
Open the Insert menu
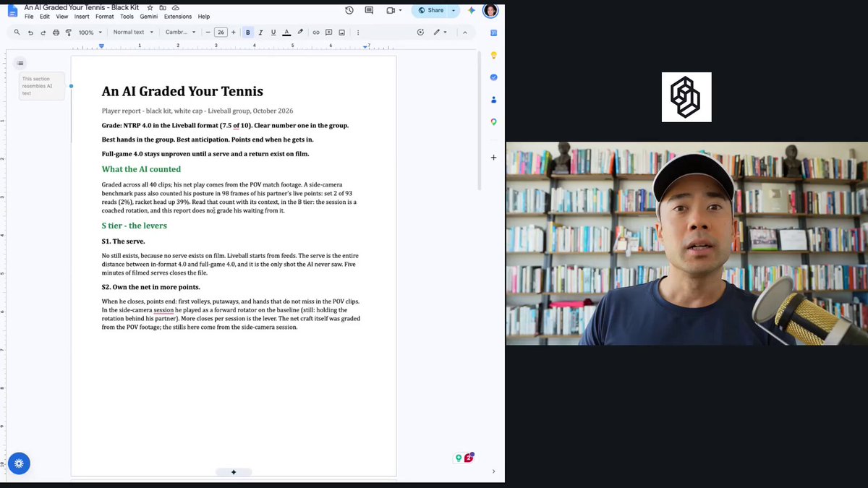point(82,17)
